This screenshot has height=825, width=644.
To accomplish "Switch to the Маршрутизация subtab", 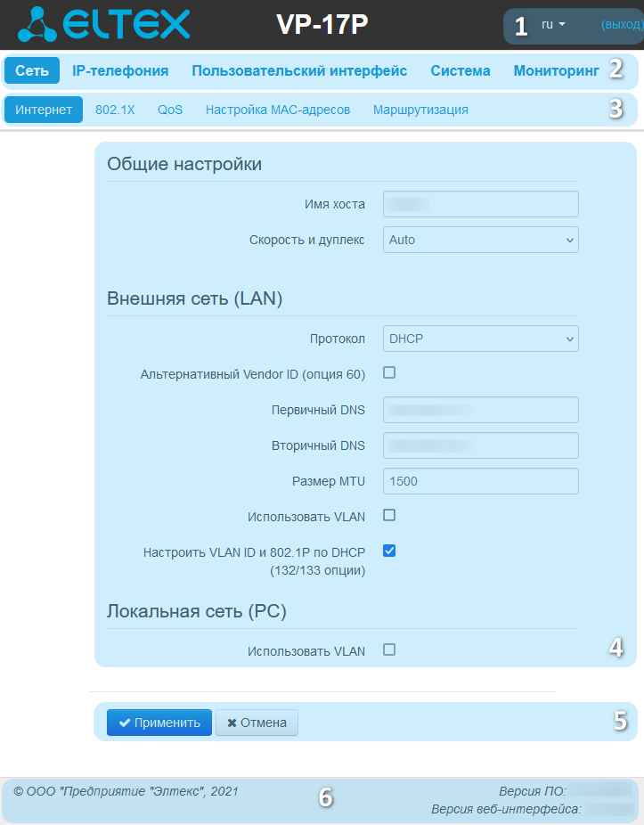I will point(420,110).
